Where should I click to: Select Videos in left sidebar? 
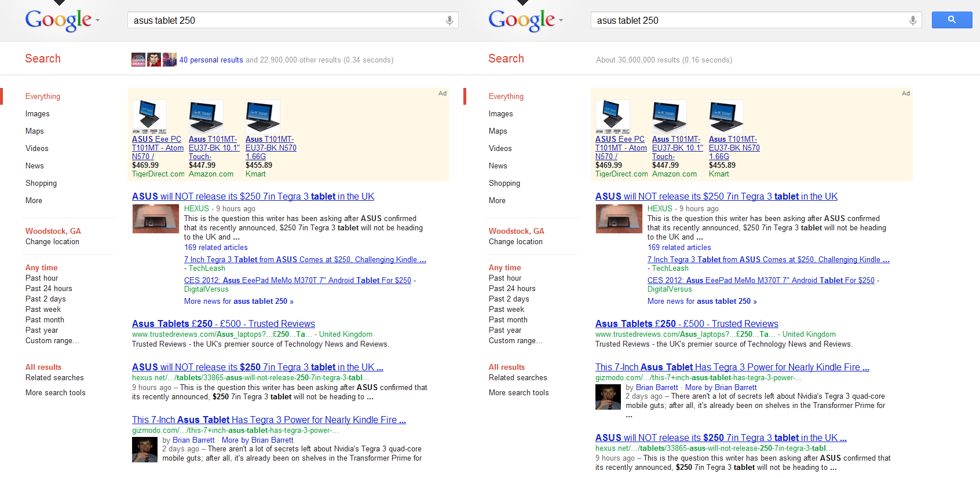pos(37,149)
